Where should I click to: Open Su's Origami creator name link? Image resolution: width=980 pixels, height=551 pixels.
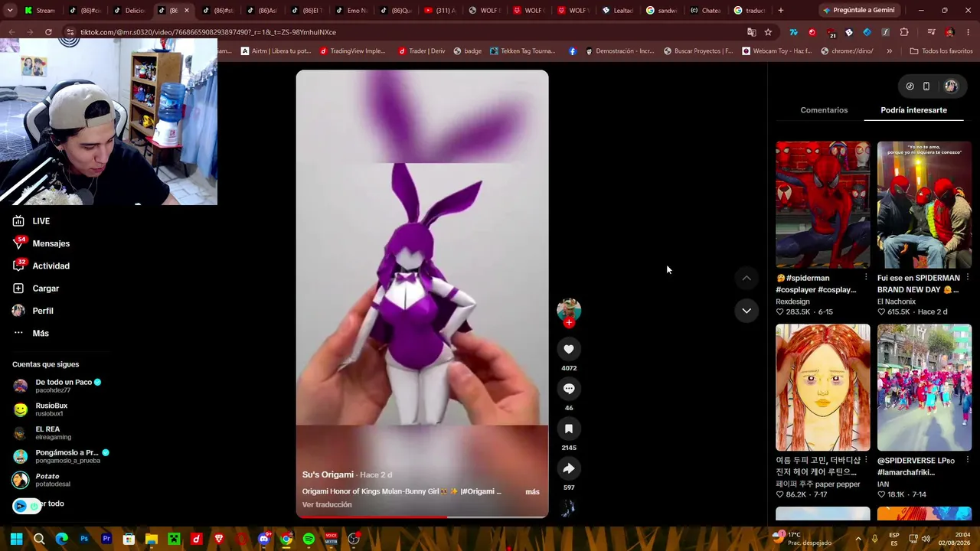tap(328, 474)
